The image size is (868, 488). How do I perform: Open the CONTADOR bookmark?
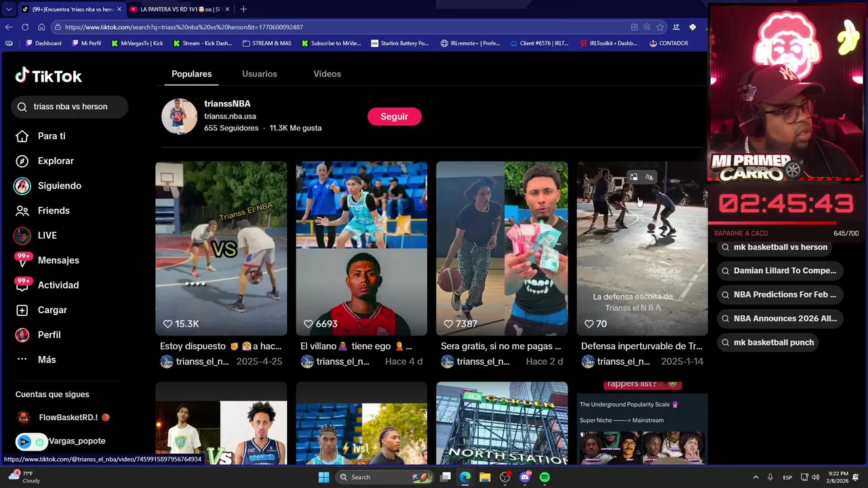pos(668,43)
